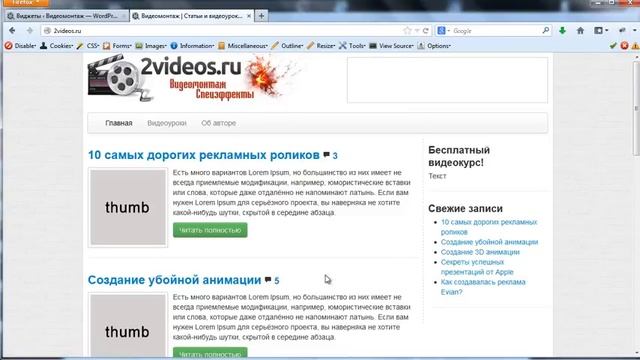
Task: Click the comment count 3 link
Action: (x=335, y=156)
